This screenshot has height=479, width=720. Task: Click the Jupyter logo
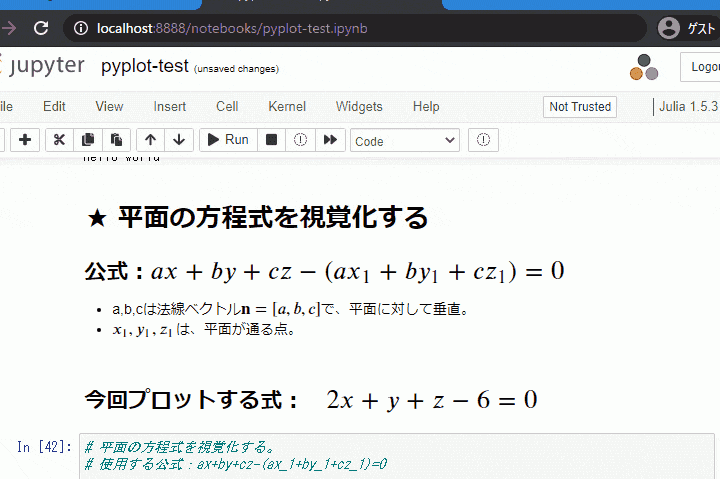point(42,66)
